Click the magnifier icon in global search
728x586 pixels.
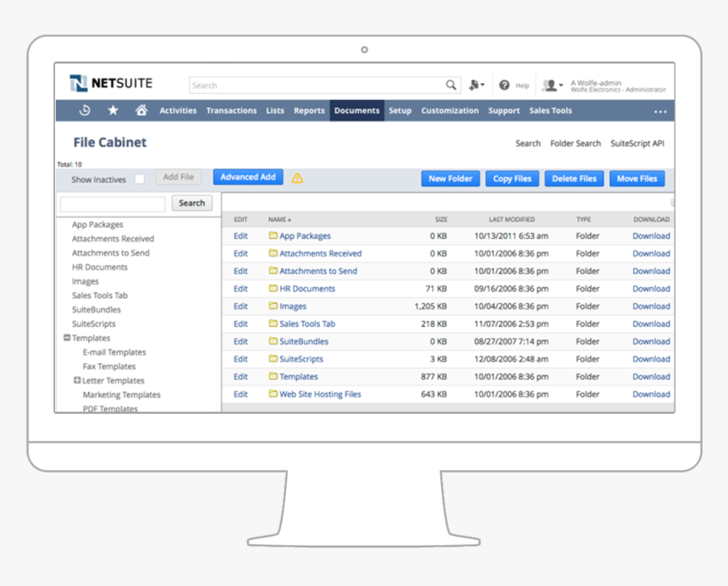point(450,86)
